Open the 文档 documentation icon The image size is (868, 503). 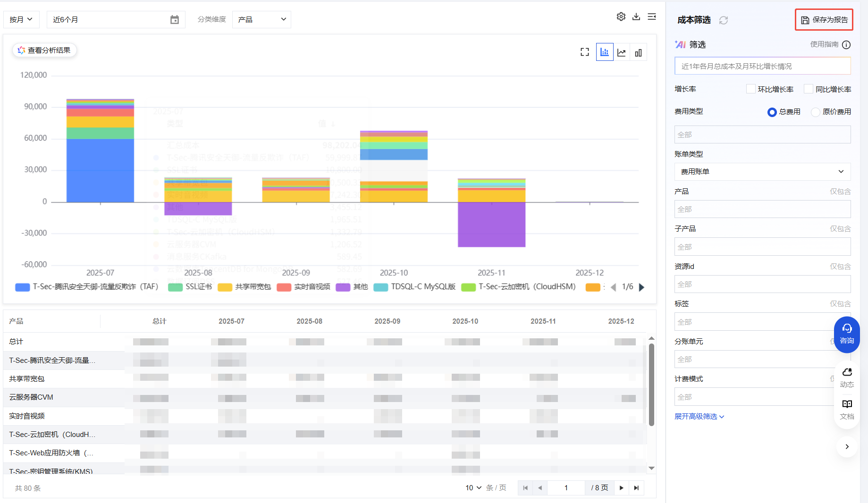(847, 409)
